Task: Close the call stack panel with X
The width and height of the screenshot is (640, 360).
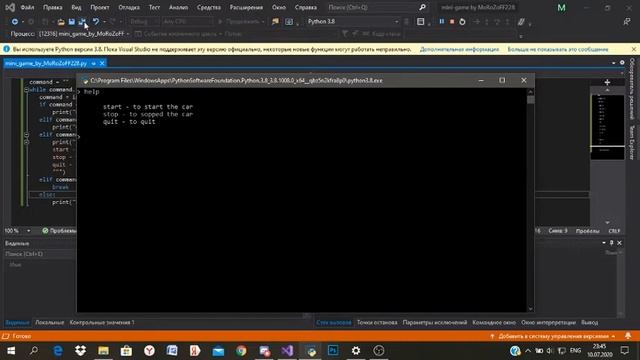Action: point(619,243)
